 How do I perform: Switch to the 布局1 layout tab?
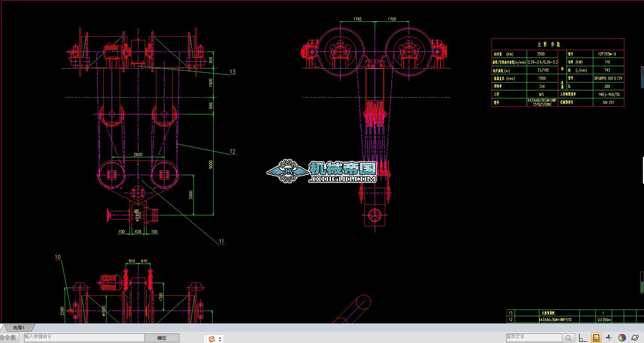(x=19, y=328)
